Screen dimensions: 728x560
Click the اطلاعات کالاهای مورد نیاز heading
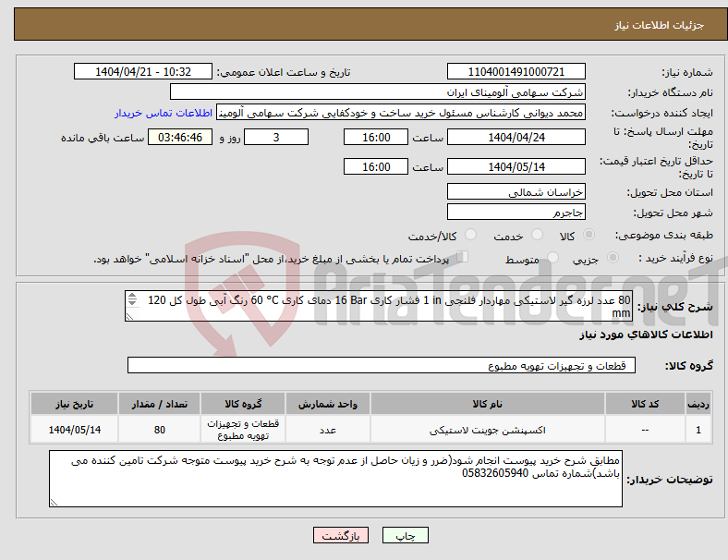(x=646, y=335)
